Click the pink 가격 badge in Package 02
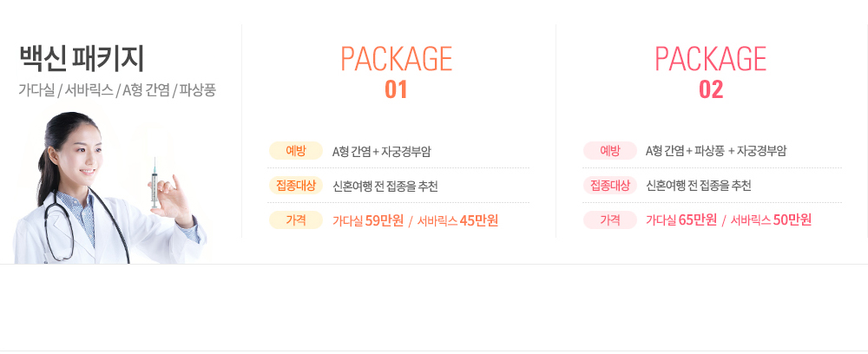Image resolution: width=868 pixels, height=354 pixels. pyautogui.click(x=610, y=220)
